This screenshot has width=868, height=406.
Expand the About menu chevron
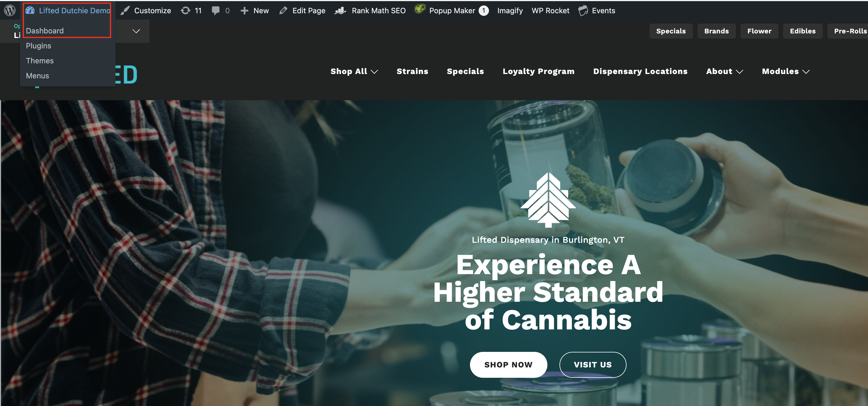[740, 71]
